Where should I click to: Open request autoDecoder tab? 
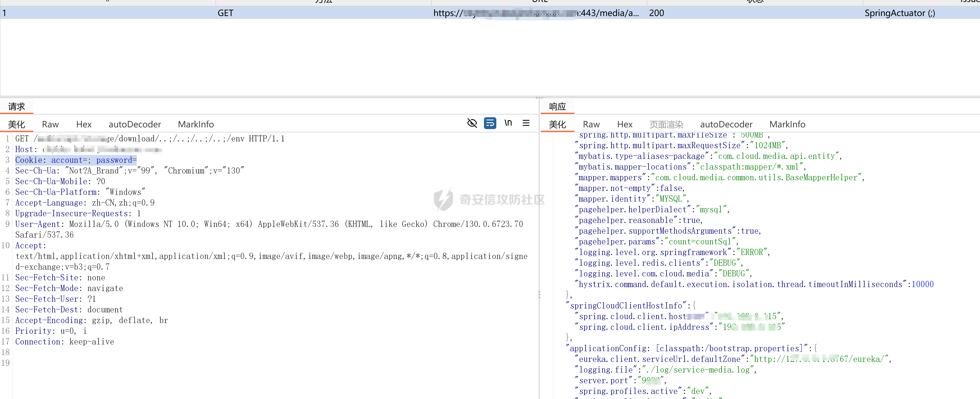pos(135,125)
